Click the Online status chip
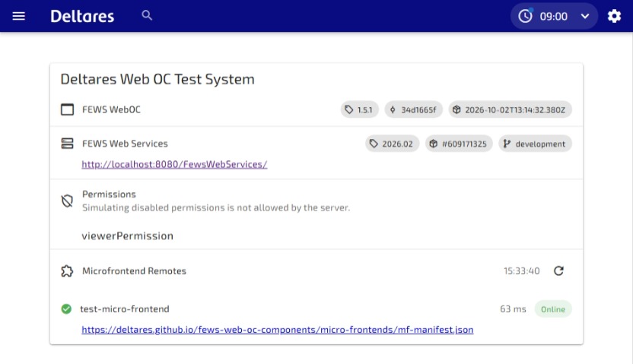The width and height of the screenshot is (633, 364). (x=553, y=309)
